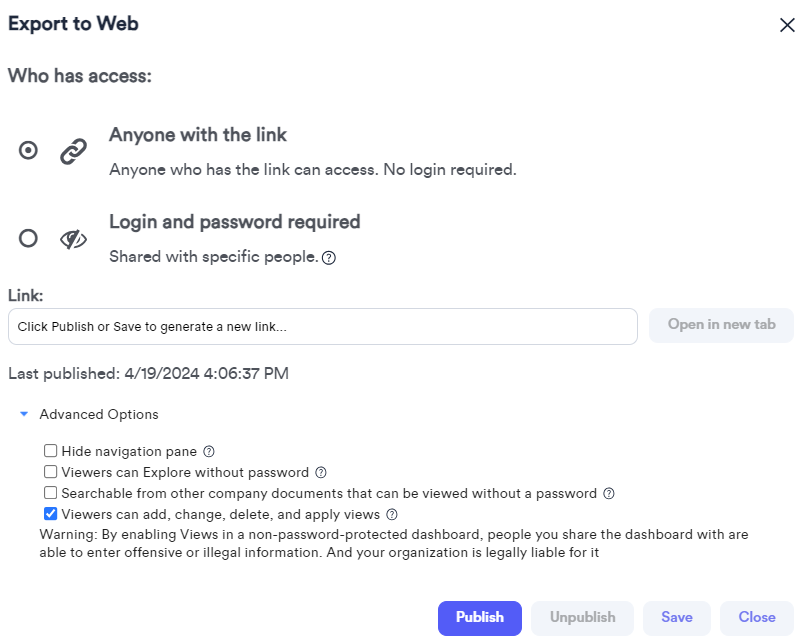Collapse the Advanced Options section

coord(24,414)
